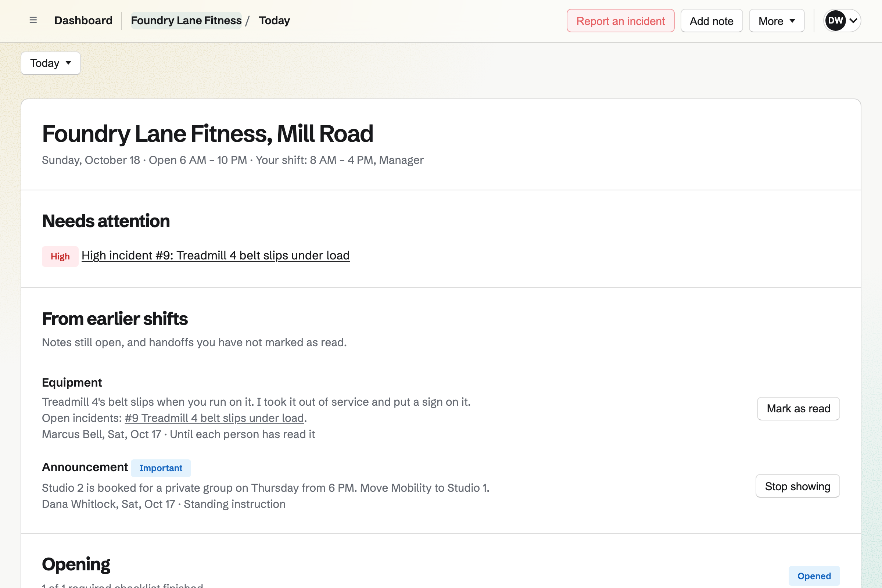Click the Announcement note title

pyautogui.click(x=85, y=467)
